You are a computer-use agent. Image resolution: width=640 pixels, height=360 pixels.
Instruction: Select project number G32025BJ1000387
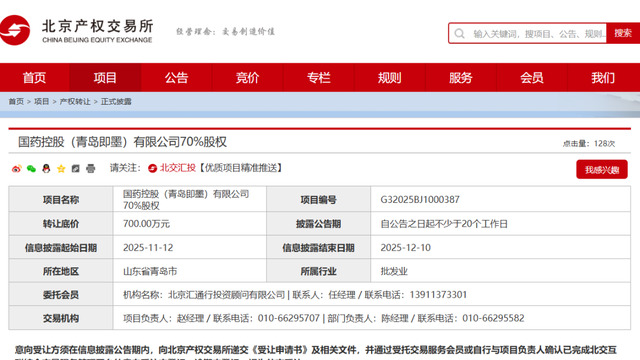click(420, 200)
